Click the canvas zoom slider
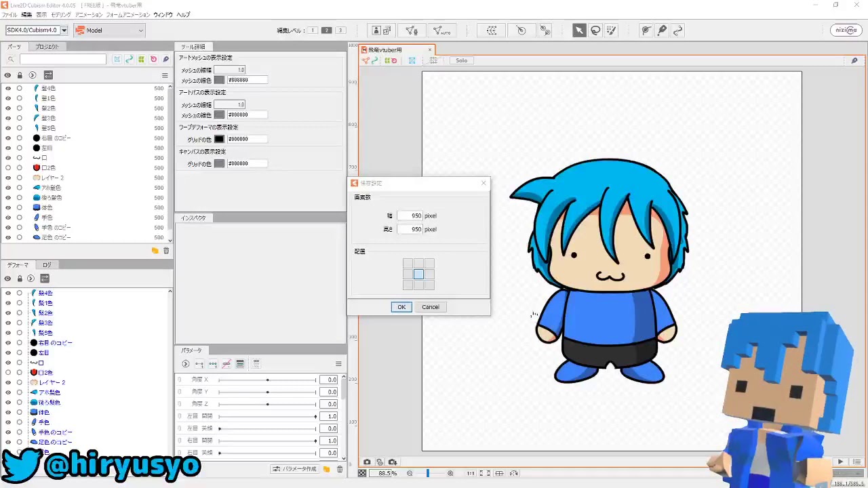The height and width of the screenshot is (488, 868). click(428, 473)
